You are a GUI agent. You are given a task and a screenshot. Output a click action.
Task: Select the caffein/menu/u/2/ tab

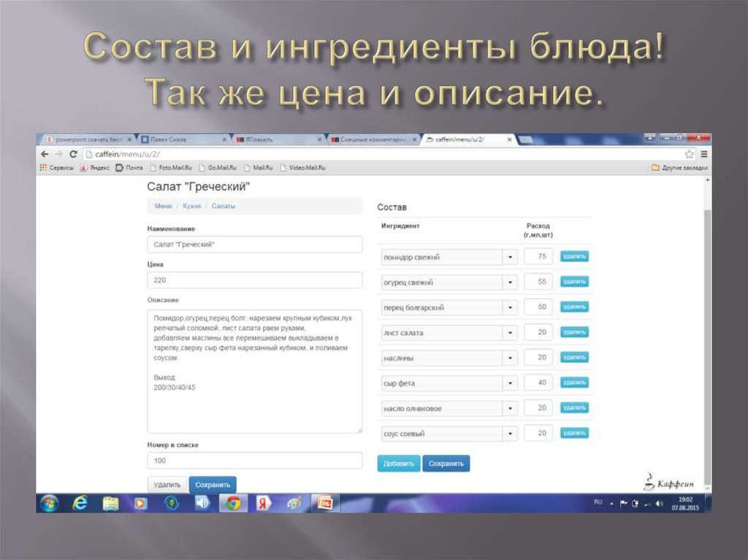point(460,138)
